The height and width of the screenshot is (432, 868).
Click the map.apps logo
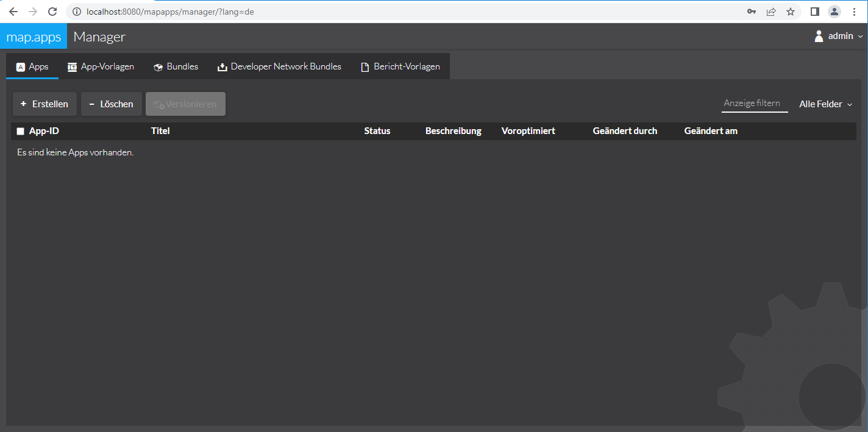pos(34,37)
